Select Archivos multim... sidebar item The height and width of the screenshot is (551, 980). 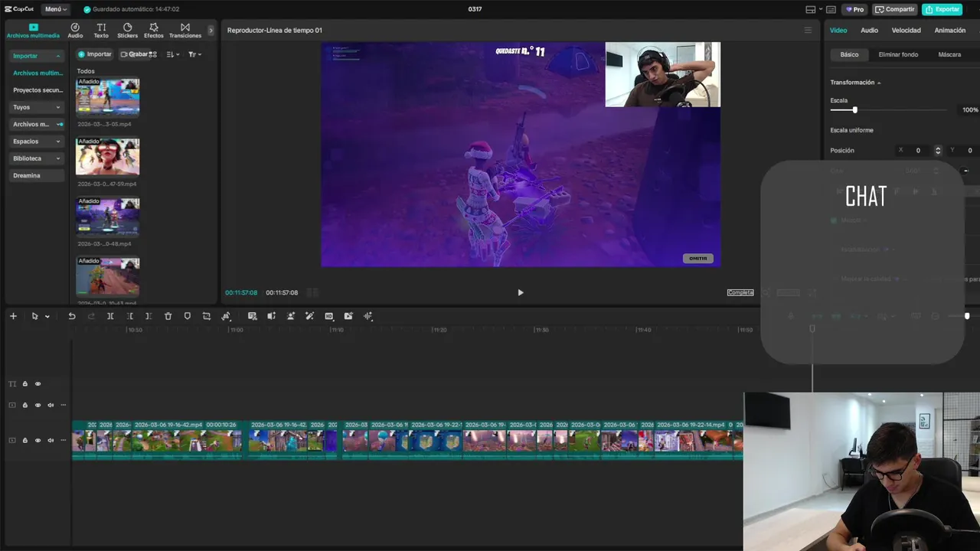[38, 73]
